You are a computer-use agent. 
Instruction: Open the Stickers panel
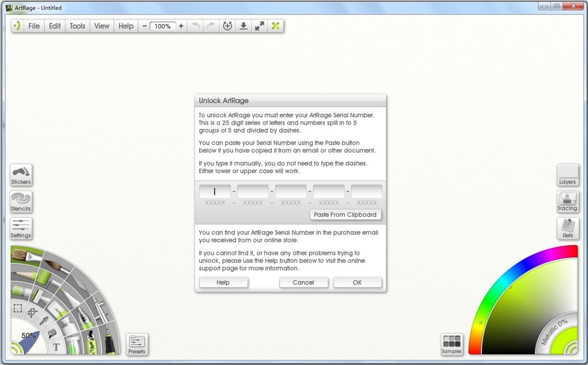click(21, 175)
